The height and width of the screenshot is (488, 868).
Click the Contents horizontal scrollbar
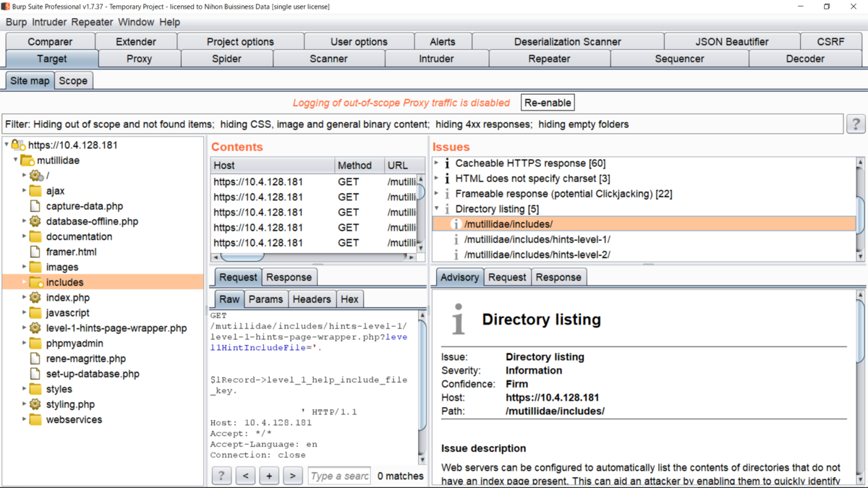(242, 257)
